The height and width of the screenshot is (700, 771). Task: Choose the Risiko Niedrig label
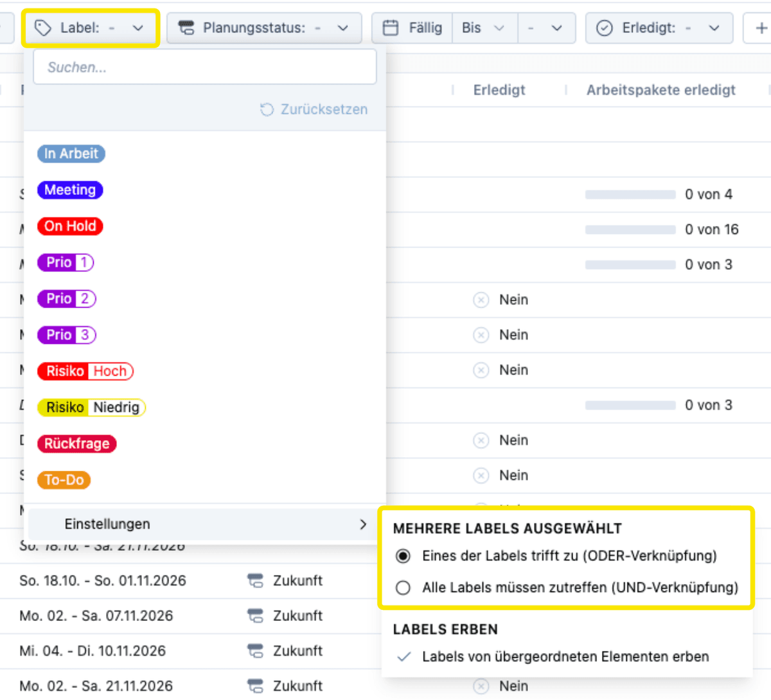point(92,408)
